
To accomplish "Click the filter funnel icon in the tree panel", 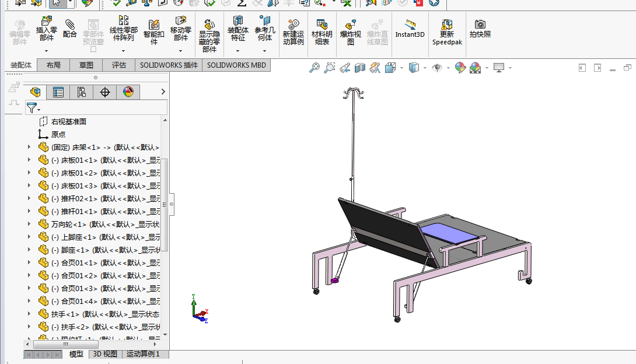I will pyautogui.click(x=32, y=108).
